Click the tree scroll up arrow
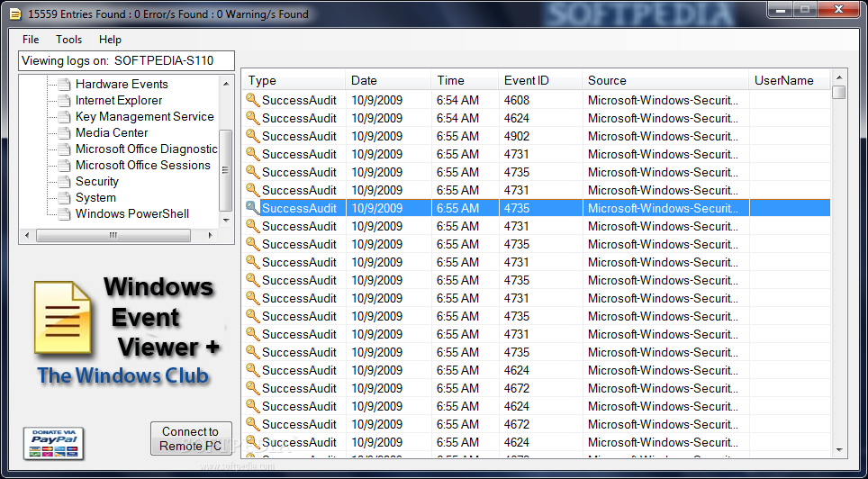868x479 pixels. [x=225, y=84]
